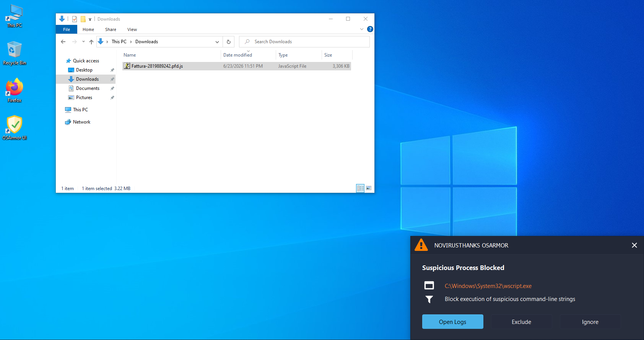The image size is (644, 340).
Task: Open Documents in the navigation pane
Action: click(88, 88)
